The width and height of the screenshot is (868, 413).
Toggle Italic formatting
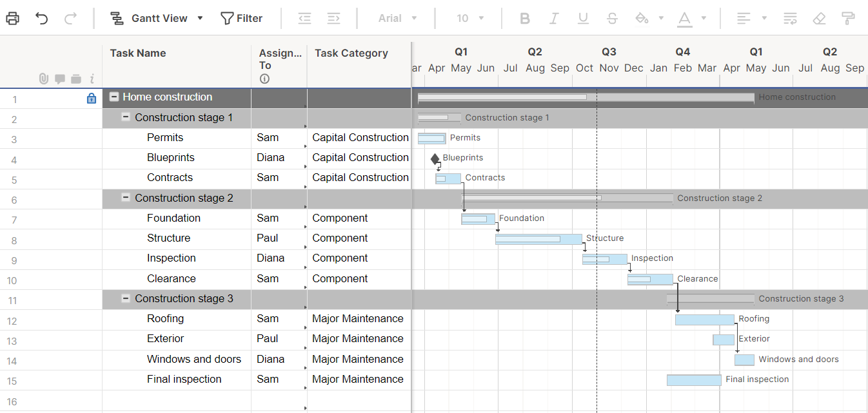(553, 18)
